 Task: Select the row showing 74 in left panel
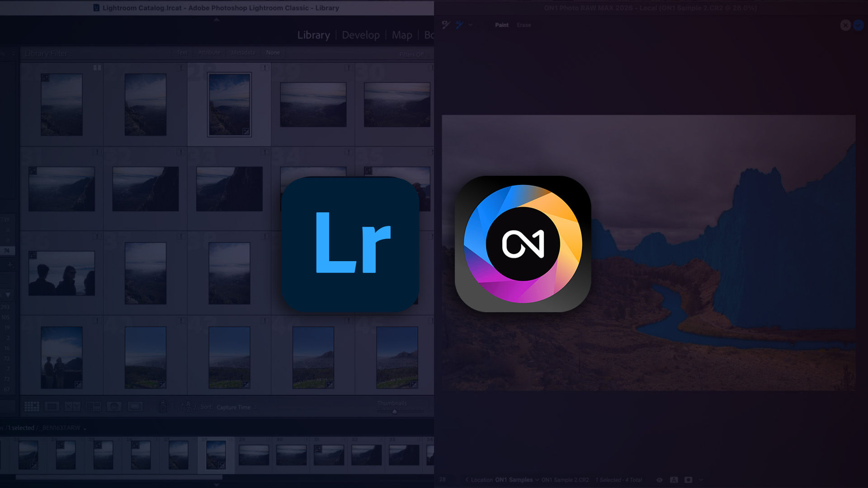point(7,250)
